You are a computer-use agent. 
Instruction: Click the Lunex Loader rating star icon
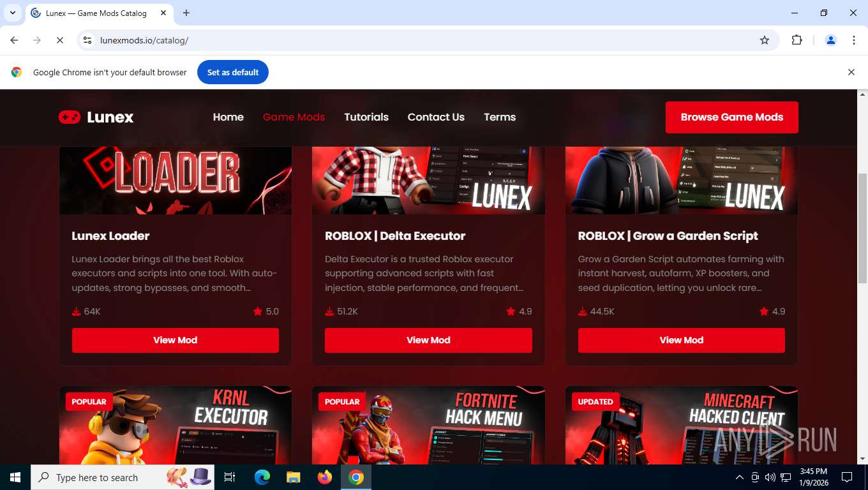[257, 311]
